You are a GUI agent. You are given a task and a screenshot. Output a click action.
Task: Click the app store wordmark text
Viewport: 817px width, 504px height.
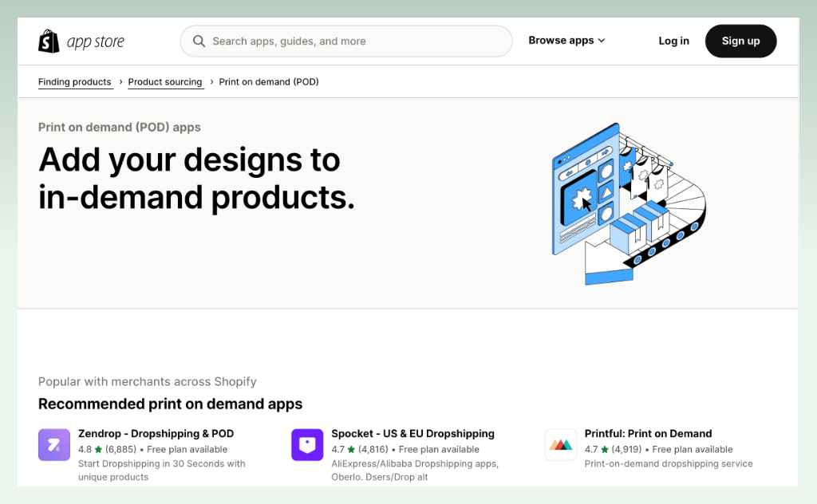click(x=96, y=42)
